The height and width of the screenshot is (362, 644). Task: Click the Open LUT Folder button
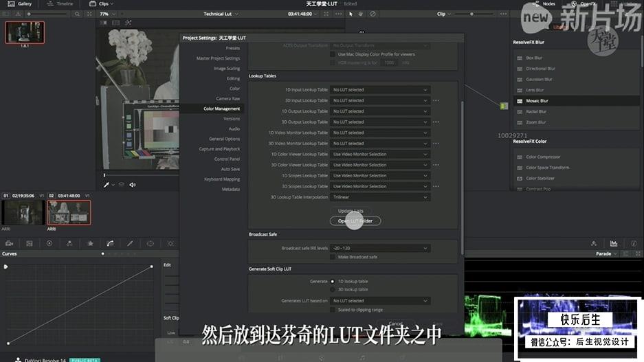pos(355,221)
